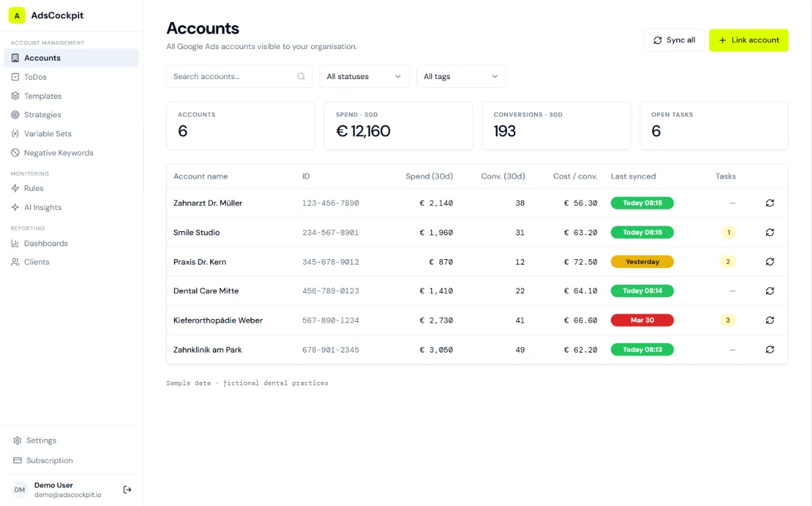Screen dimensions: 812x506
Task: Sync the Dental Care Mitte account row
Action: pyautogui.click(x=770, y=291)
